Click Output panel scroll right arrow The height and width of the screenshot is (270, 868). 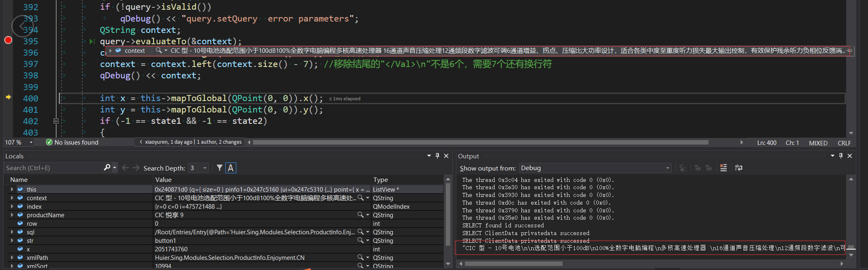842,264
